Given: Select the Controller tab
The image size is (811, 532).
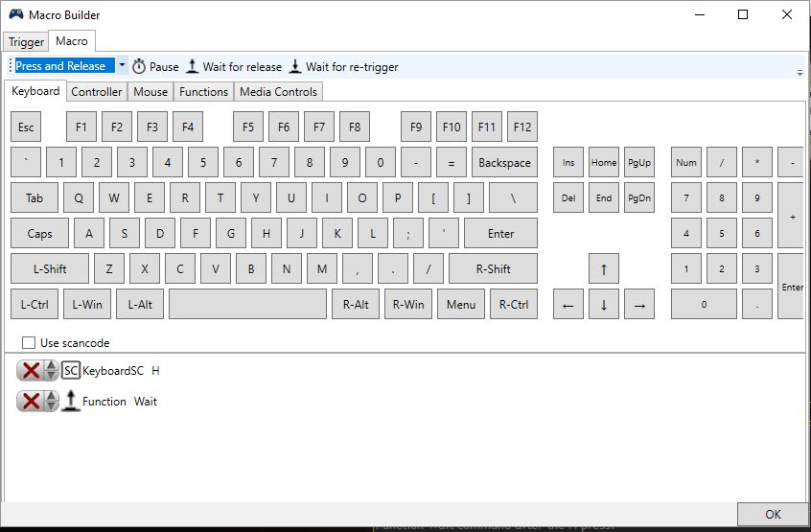Looking at the screenshot, I should click(97, 92).
